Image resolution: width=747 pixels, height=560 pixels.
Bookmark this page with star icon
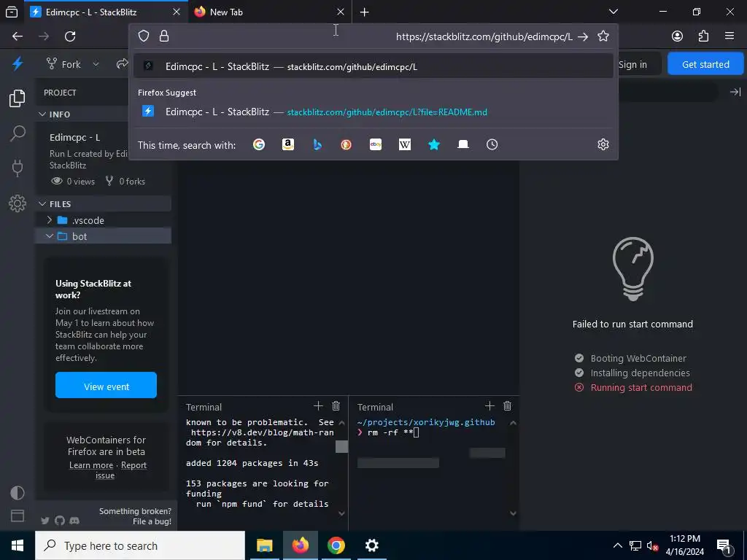click(603, 36)
